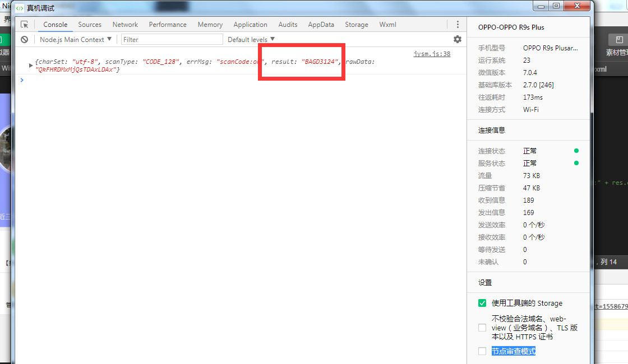
Task: Click the 服务状态 green status dot
Action: [576, 163]
